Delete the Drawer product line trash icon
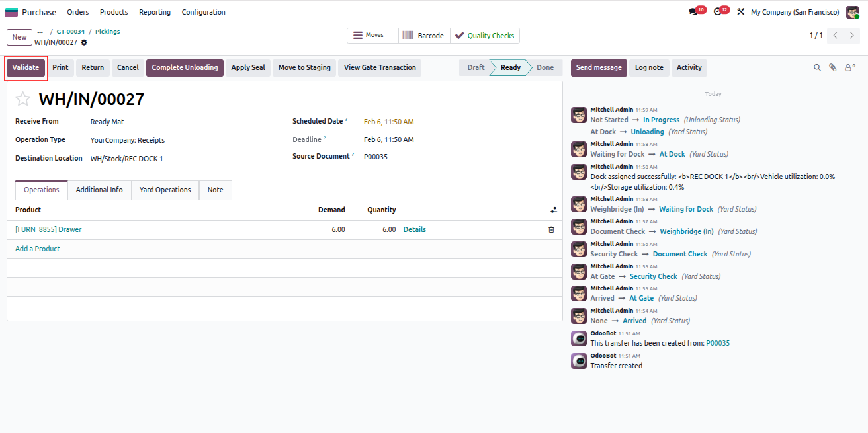Image resolution: width=868 pixels, height=433 pixels. tap(551, 229)
